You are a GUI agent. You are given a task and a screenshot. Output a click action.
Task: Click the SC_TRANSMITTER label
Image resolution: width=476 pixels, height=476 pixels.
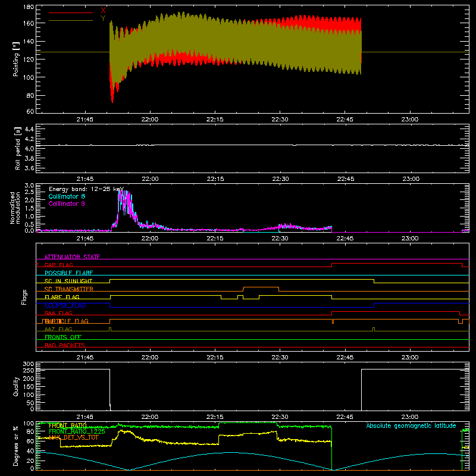[69, 289]
